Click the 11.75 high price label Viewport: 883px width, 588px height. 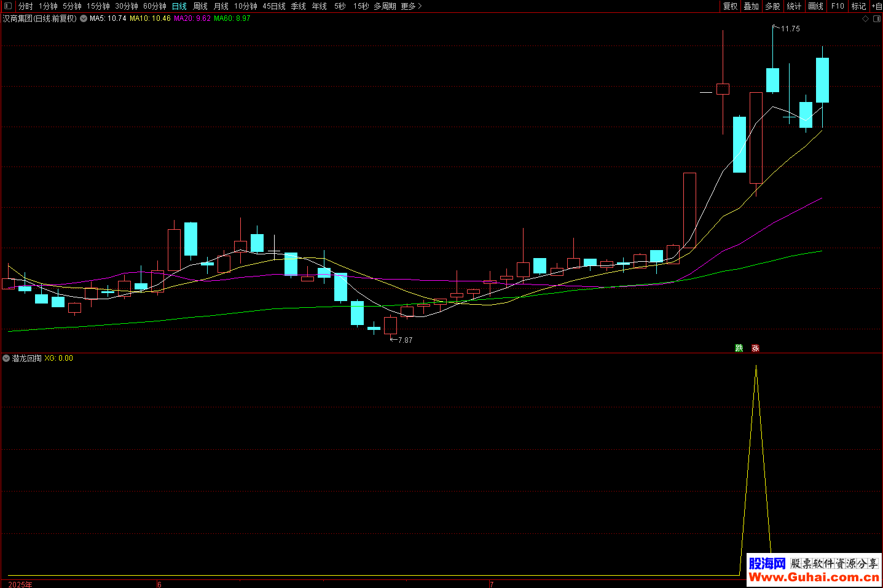790,29
